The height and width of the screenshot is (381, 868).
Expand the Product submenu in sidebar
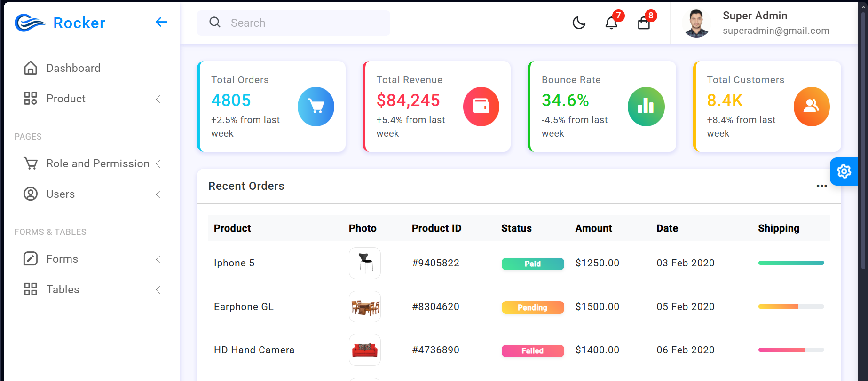coord(158,99)
